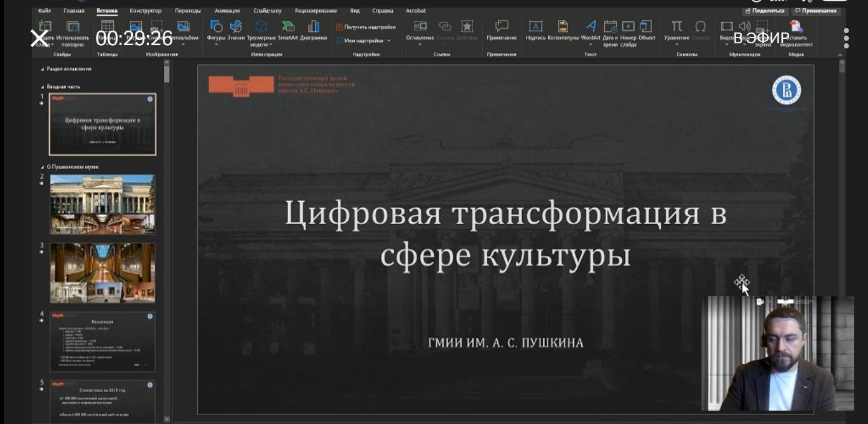Click the Icons (Значки) insert button

point(236,26)
